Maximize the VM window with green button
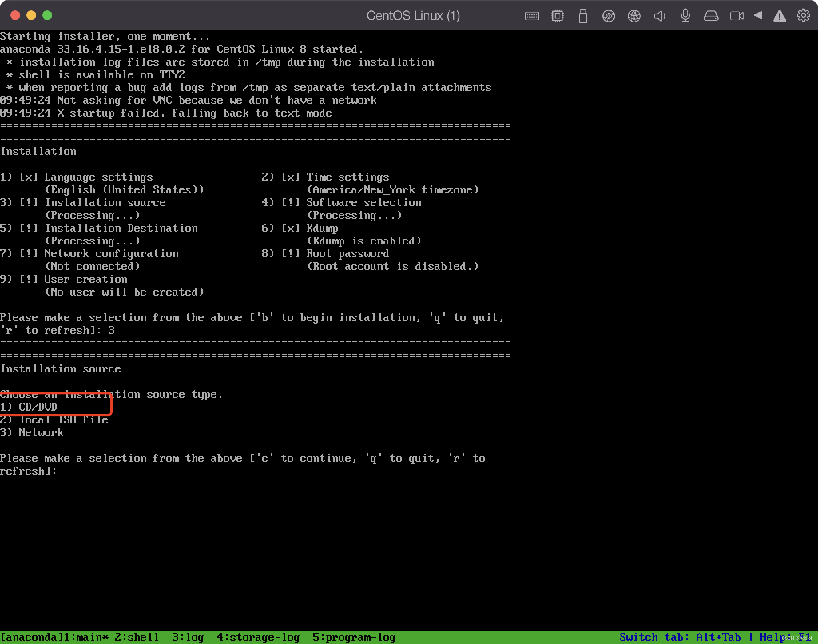818x644 pixels. coord(47,15)
